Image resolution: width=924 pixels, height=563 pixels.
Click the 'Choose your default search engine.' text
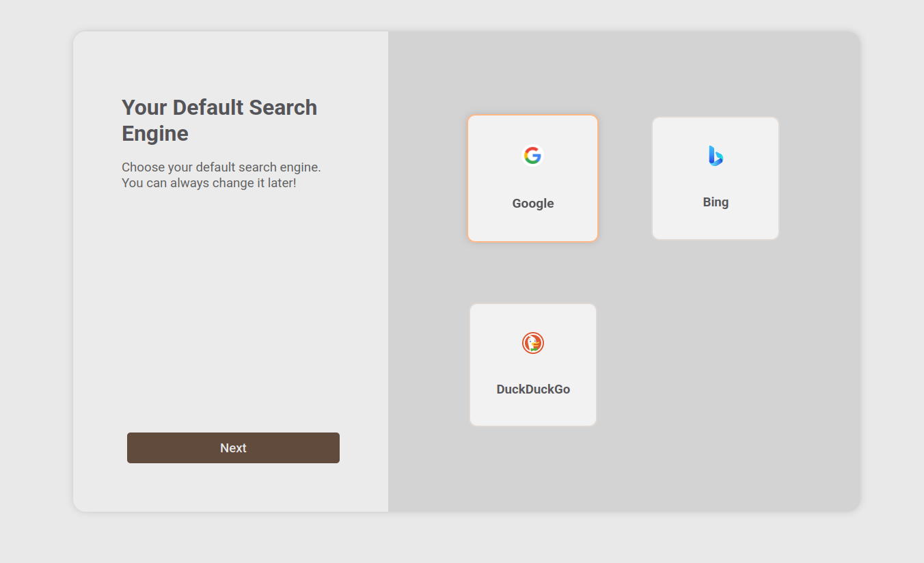pyautogui.click(x=221, y=167)
